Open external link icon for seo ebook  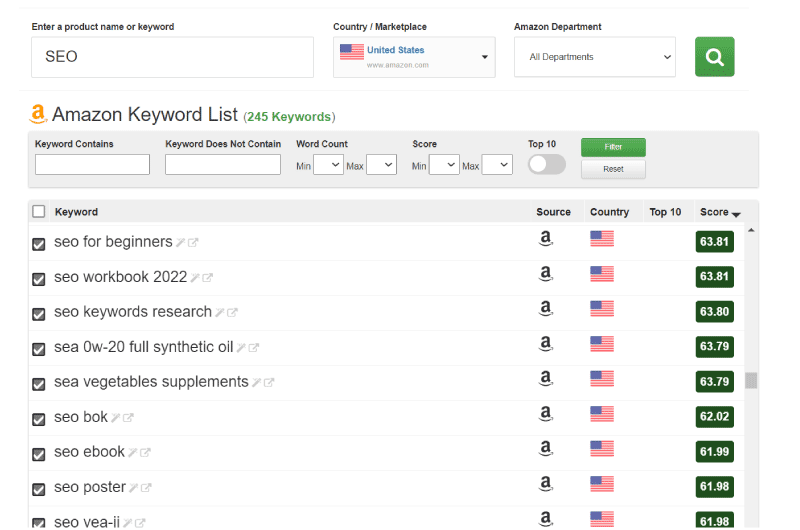(145, 452)
